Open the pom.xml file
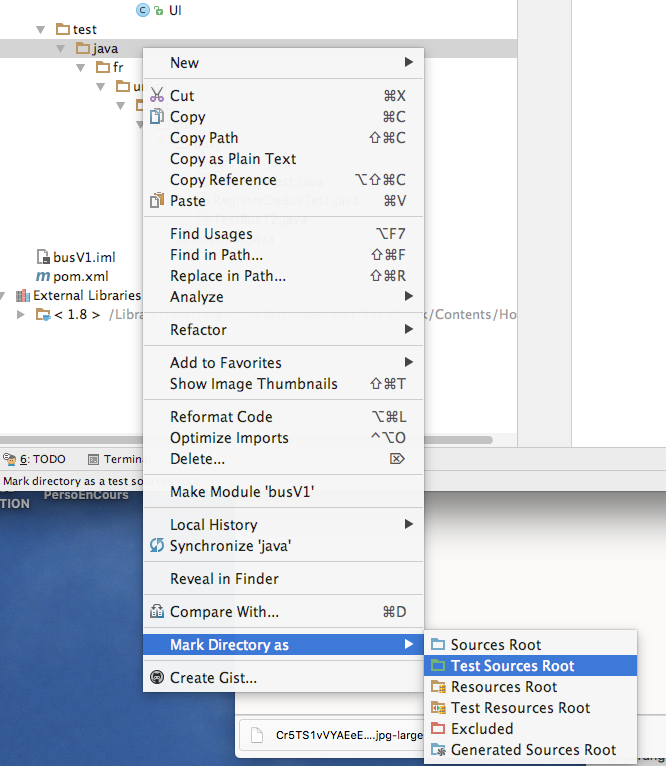Image resolution: width=666 pixels, height=766 pixels. point(80,276)
